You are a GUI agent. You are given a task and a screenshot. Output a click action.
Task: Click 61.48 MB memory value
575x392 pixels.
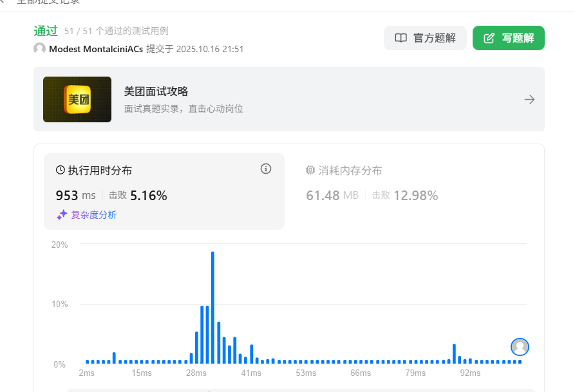pos(332,196)
